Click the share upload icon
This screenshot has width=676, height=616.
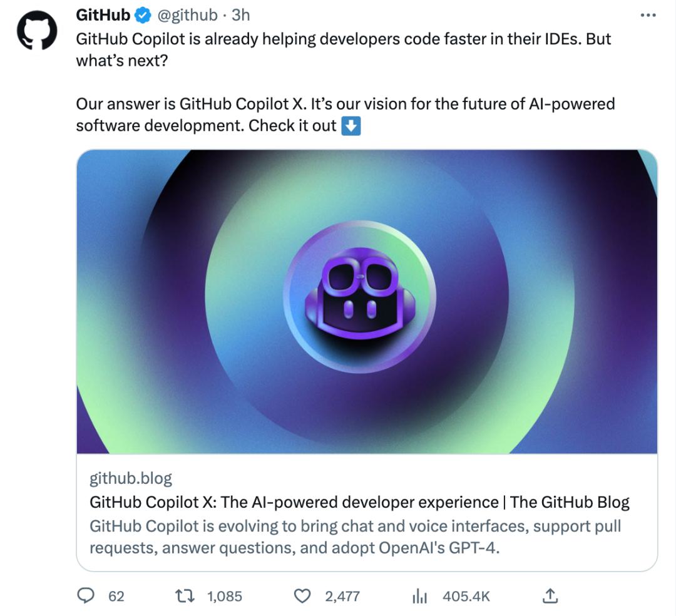(x=550, y=596)
